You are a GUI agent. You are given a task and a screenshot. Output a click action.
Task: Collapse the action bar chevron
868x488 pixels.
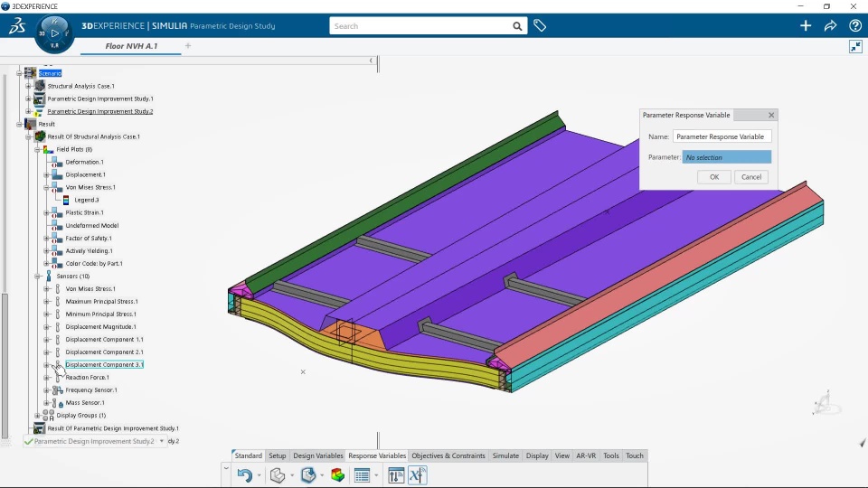tap(226, 468)
